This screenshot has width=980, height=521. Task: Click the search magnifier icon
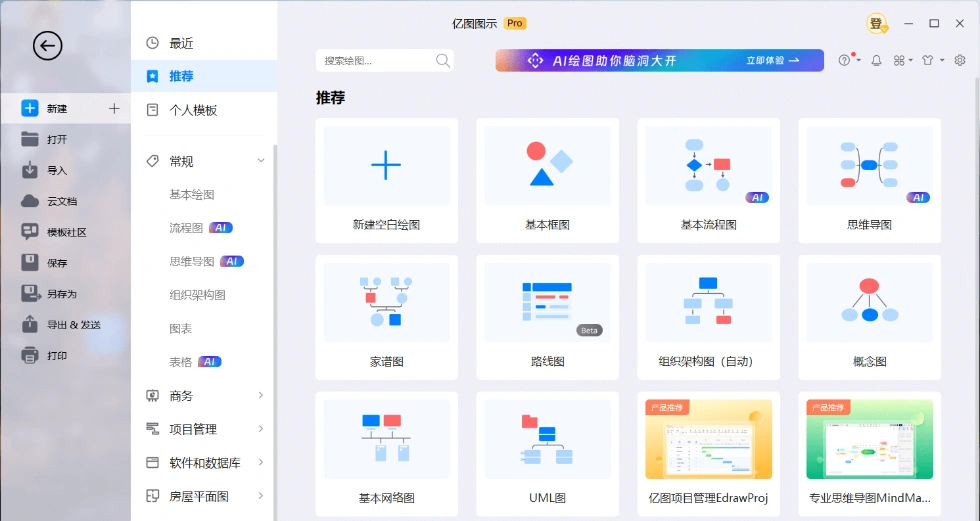442,61
